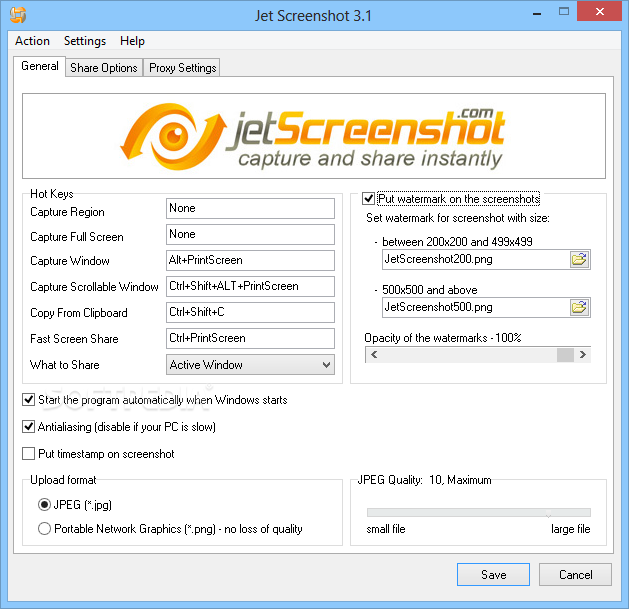
Task: Switch to the General tab
Action: point(40,66)
